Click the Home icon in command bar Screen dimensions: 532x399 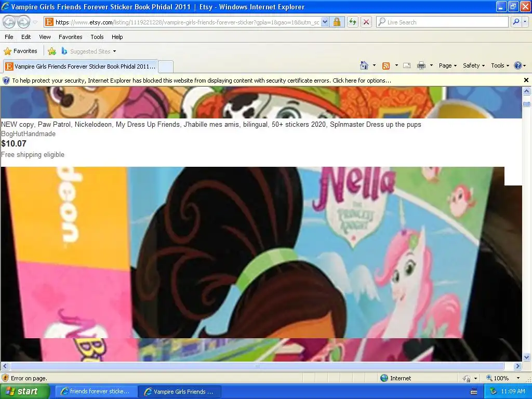pos(364,65)
